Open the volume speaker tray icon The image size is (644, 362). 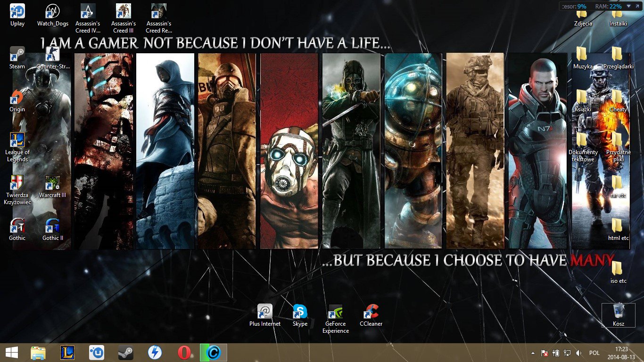(578, 353)
